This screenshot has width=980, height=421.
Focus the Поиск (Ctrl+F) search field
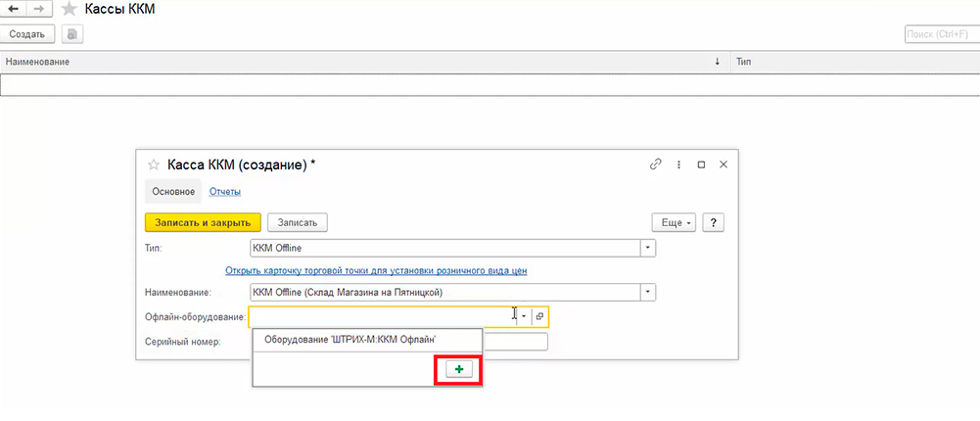[941, 34]
